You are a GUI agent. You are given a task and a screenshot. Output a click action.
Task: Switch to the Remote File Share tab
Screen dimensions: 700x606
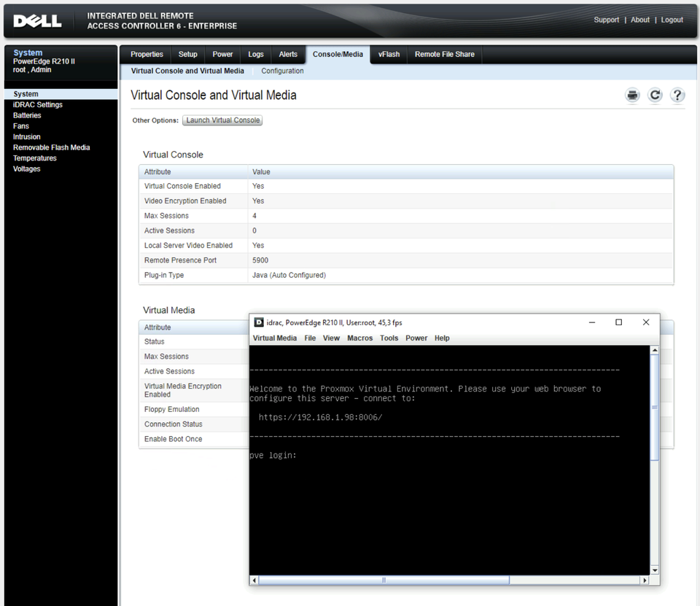point(444,55)
